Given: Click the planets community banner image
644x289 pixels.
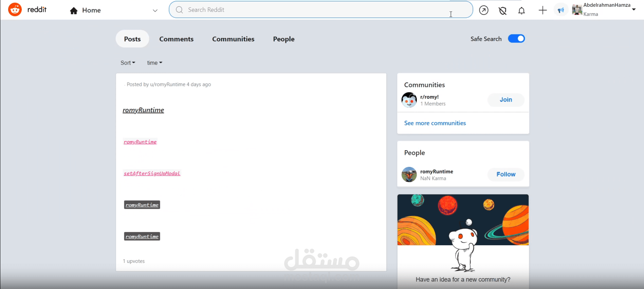Looking at the screenshot, I should [x=463, y=220].
